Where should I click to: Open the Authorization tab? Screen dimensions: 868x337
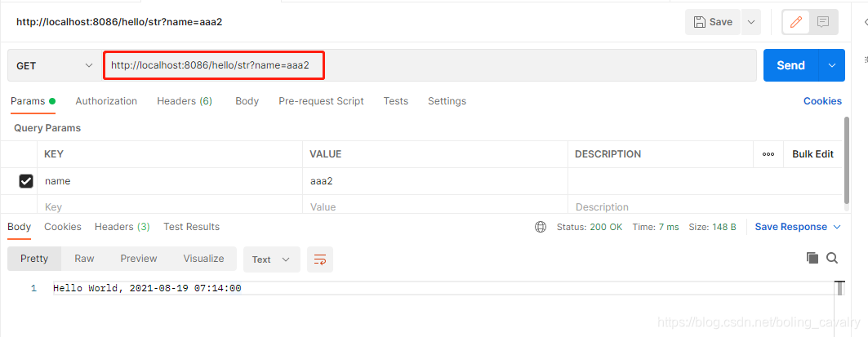(106, 100)
